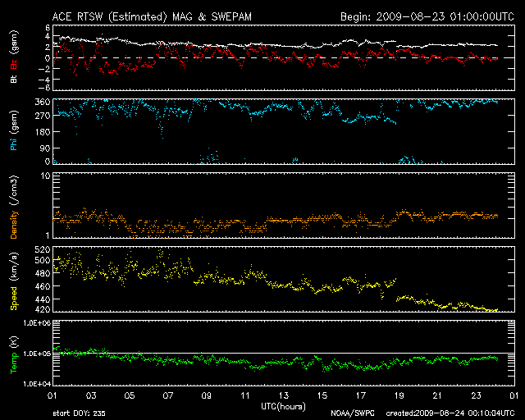Select the '1' tick on the Density axis
Image resolution: width=525 pixels, height=420 pixels.
click(48, 235)
